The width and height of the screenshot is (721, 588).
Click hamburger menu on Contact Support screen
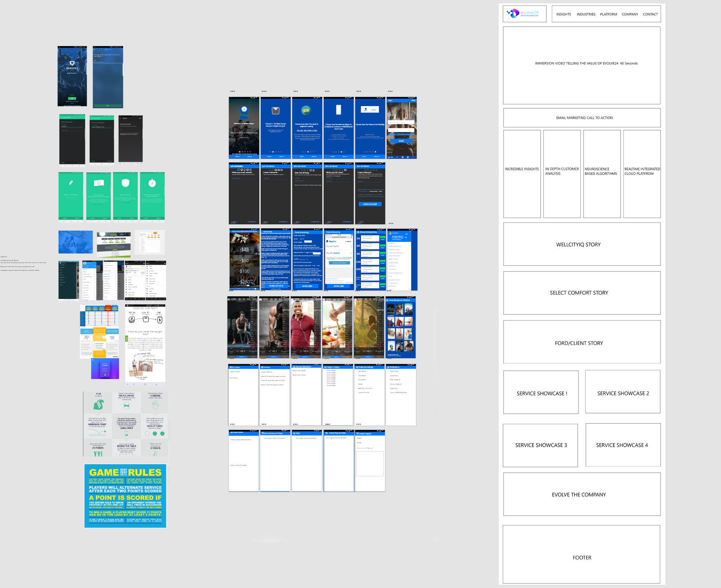point(357,434)
